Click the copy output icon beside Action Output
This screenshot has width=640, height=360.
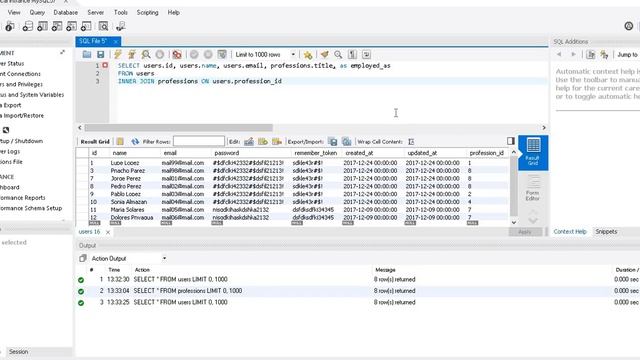[x=82, y=258]
